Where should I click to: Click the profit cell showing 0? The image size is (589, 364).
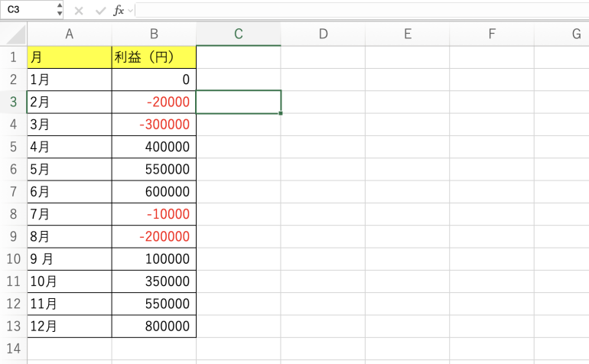[x=154, y=80]
